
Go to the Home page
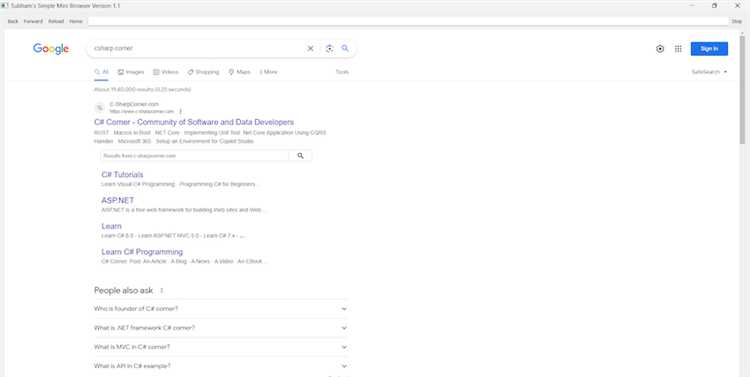[x=76, y=22]
